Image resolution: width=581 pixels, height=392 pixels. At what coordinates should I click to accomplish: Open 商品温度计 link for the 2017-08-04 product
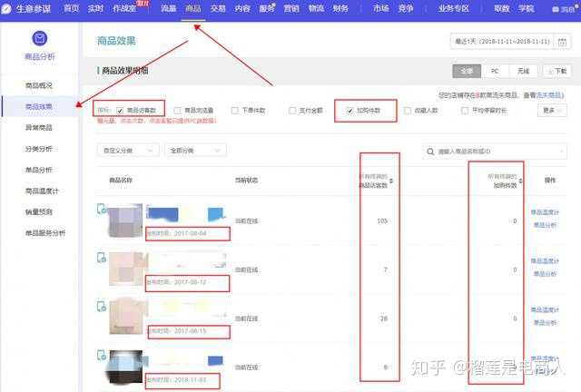coord(545,212)
